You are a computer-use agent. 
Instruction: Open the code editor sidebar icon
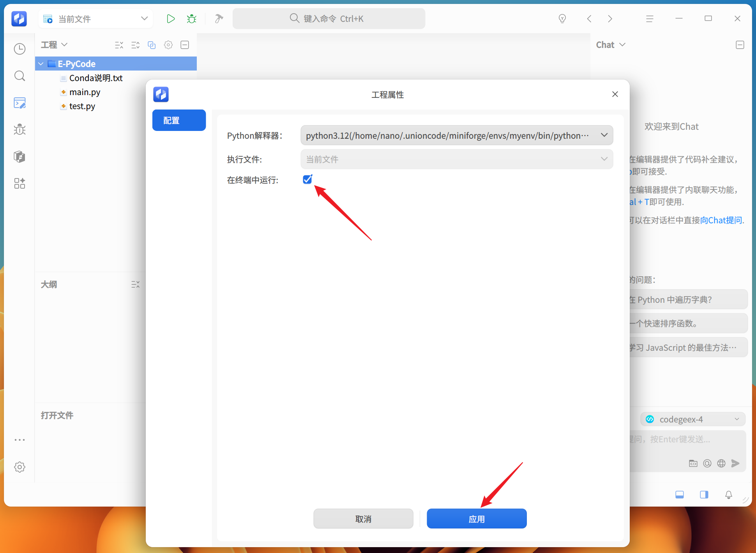click(x=19, y=103)
